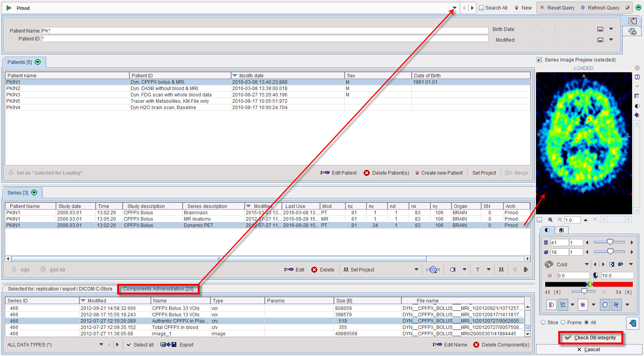This screenshot has width=644, height=356.
Task: Click the add-patient head icon with plus
Action: (x=632, y=31)
